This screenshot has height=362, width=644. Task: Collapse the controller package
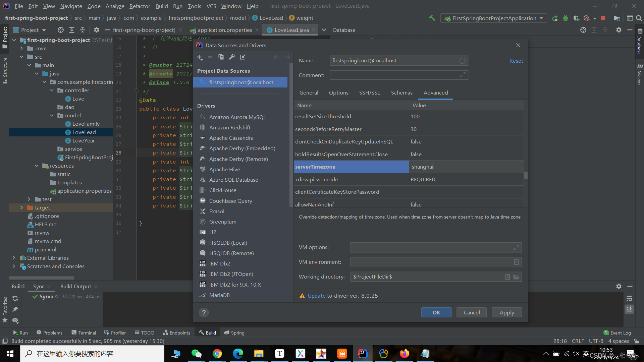52,90
